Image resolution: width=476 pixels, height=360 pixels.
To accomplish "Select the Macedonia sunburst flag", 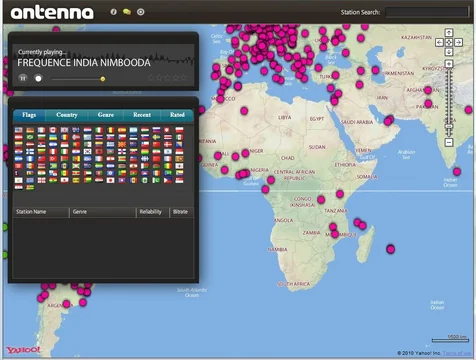I will (x=122, y=144).
